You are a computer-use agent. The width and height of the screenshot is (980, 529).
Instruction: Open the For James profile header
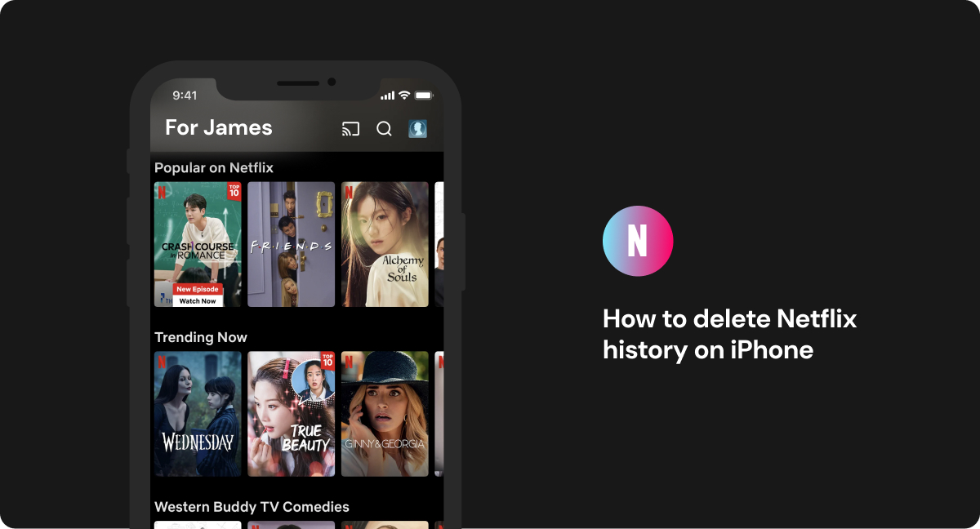pyautogui.click(x=217, y=127)
